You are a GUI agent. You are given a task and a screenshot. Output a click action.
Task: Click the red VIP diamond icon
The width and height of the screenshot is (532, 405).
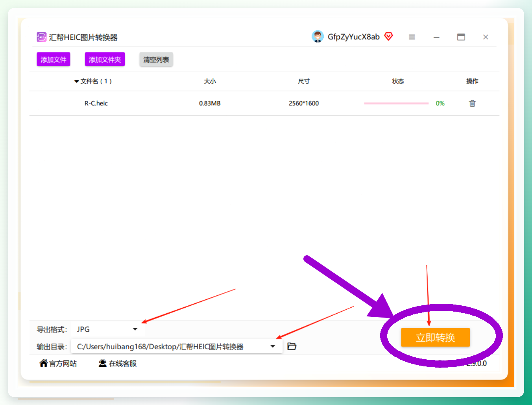(388, 37)
